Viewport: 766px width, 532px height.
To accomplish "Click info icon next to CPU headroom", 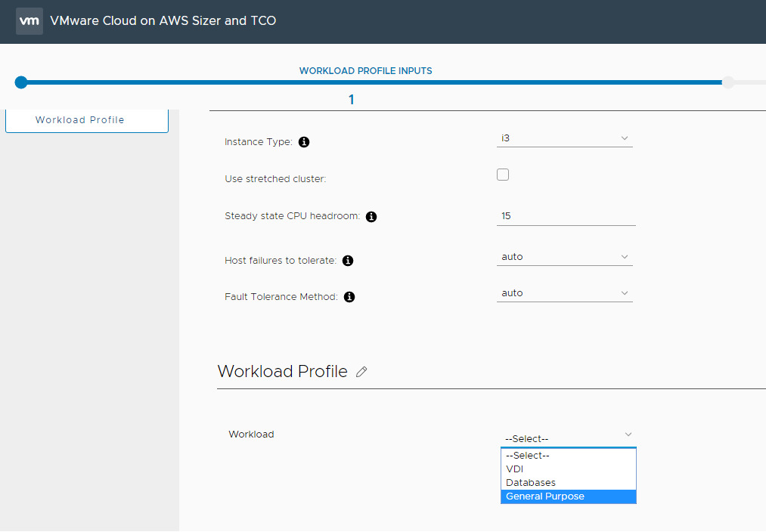I will (x=371, y=217).
